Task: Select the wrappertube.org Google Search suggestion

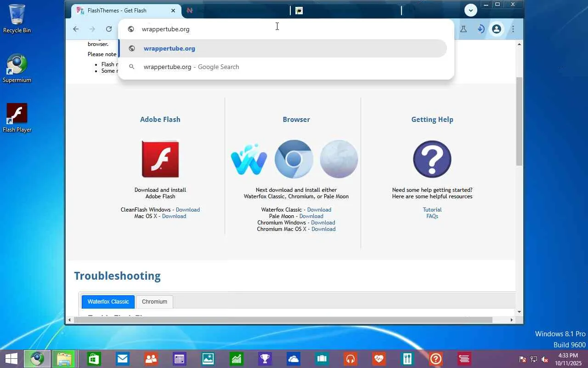Action: click(283, 67)
